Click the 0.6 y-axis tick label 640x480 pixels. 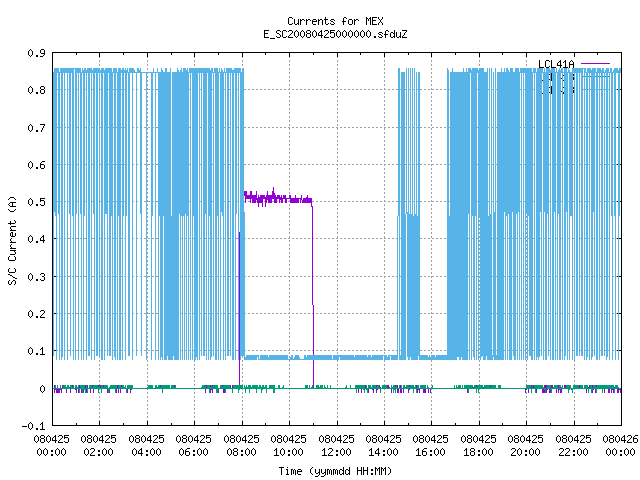pyautogui.click(x=36, y=165)
